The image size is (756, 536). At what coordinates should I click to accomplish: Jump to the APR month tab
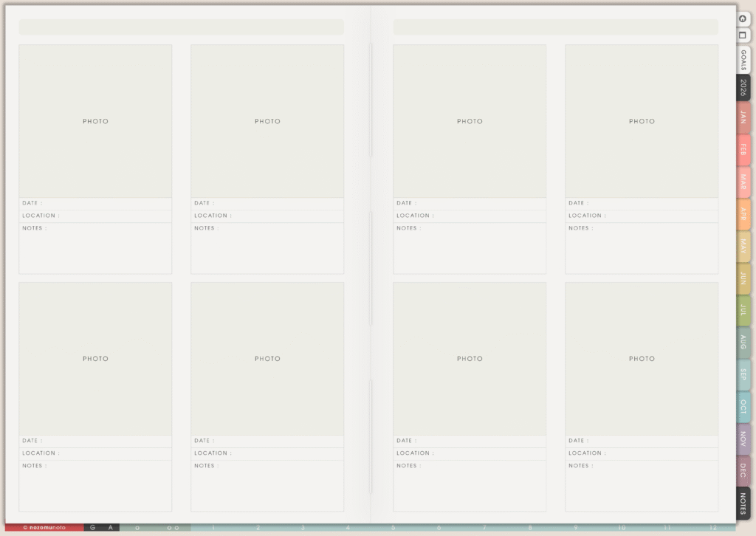click(743, 214)
